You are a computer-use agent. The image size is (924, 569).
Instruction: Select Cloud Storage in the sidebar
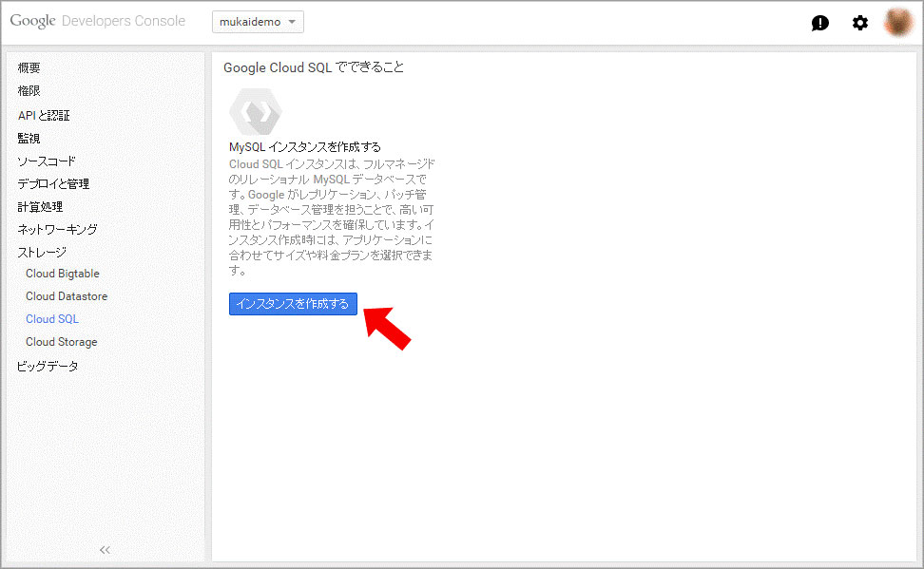coord(61,342)
